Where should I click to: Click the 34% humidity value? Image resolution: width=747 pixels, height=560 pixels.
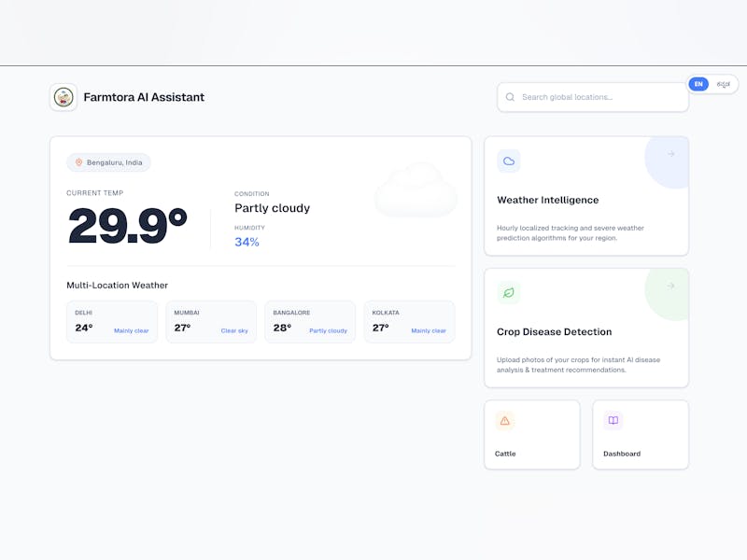(x=247, y=242)
